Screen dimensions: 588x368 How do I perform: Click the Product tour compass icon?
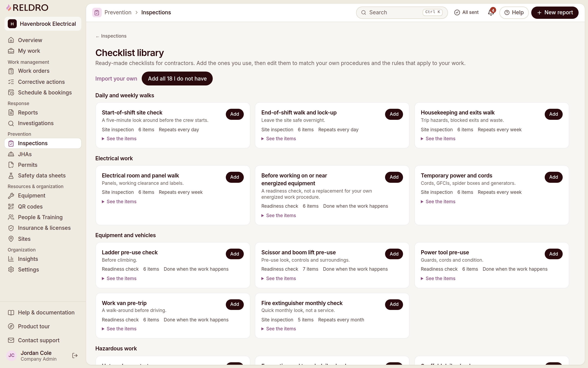(11, 326)
